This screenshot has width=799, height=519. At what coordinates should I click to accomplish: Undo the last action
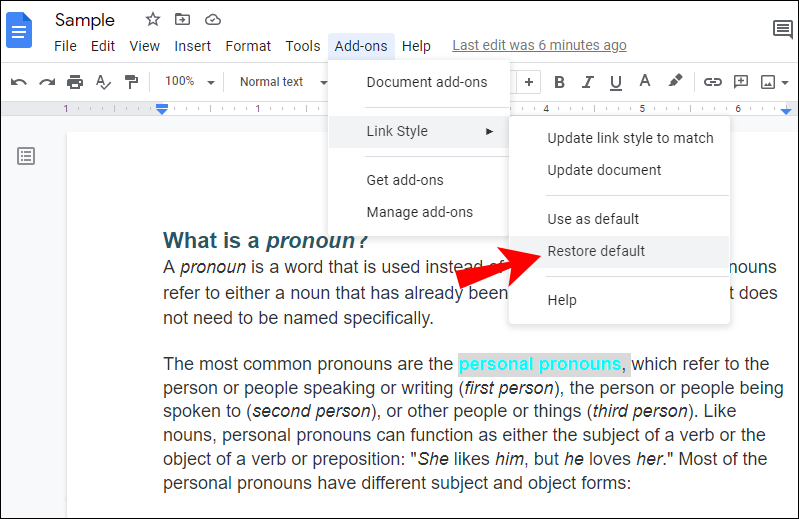pos(19,82)
